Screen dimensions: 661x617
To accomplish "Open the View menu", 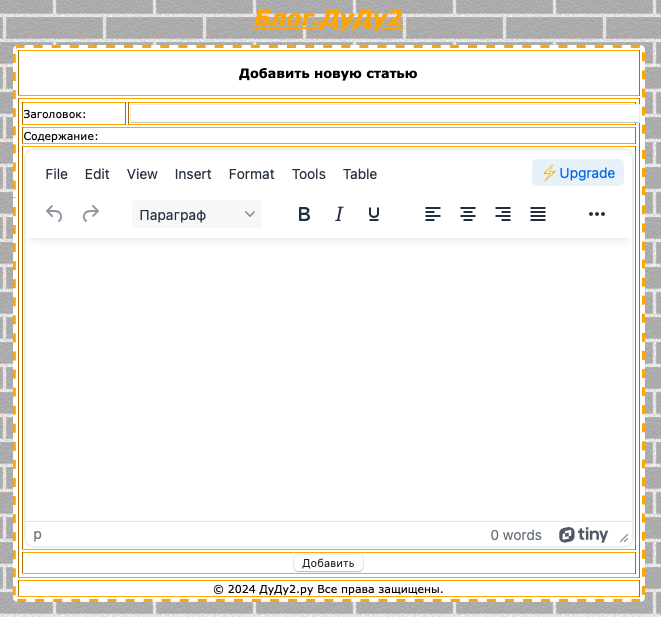I will 142,174.
